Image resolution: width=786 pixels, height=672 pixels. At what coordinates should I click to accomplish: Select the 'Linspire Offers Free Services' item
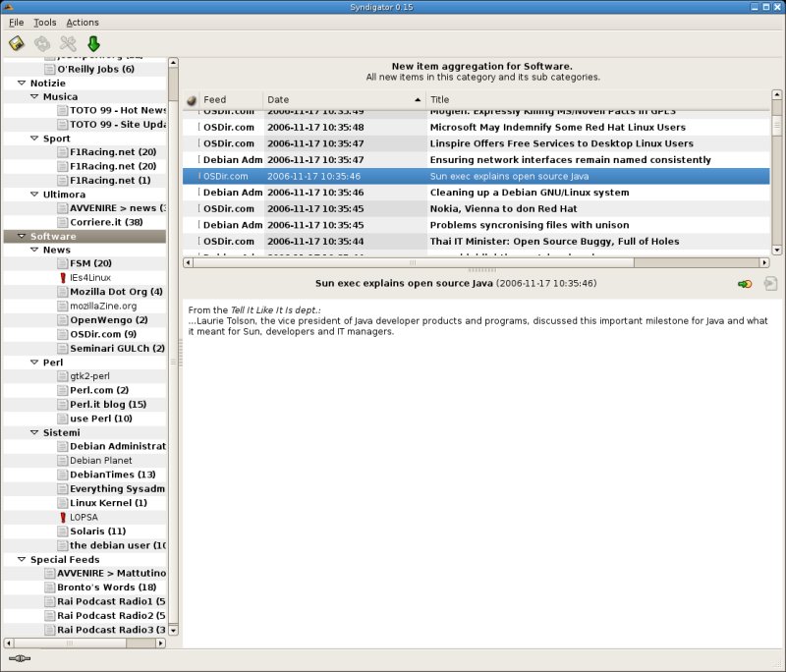pos(477,143)
